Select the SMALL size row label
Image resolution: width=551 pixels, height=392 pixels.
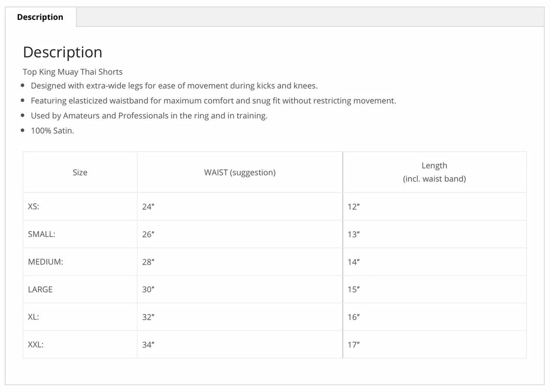(x=41, y=234)
